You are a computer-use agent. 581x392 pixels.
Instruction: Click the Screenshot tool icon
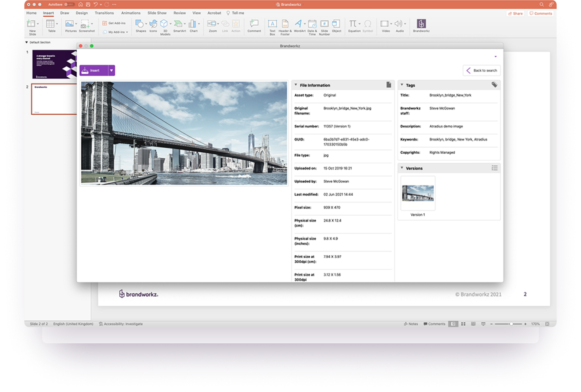(85, 24)
